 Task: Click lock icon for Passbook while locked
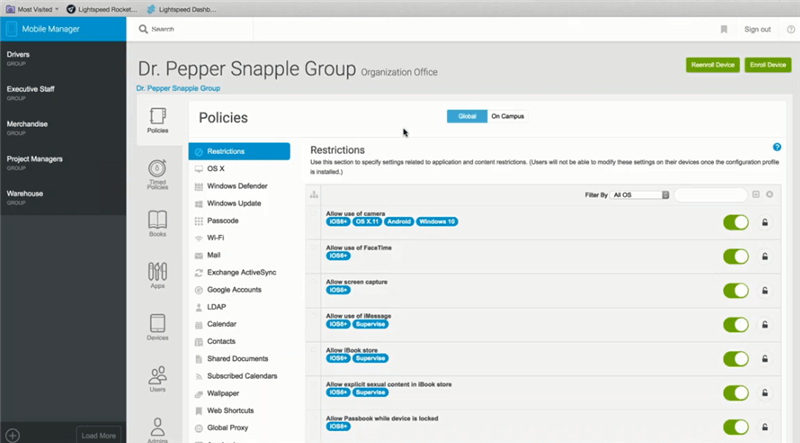[765, 427]
